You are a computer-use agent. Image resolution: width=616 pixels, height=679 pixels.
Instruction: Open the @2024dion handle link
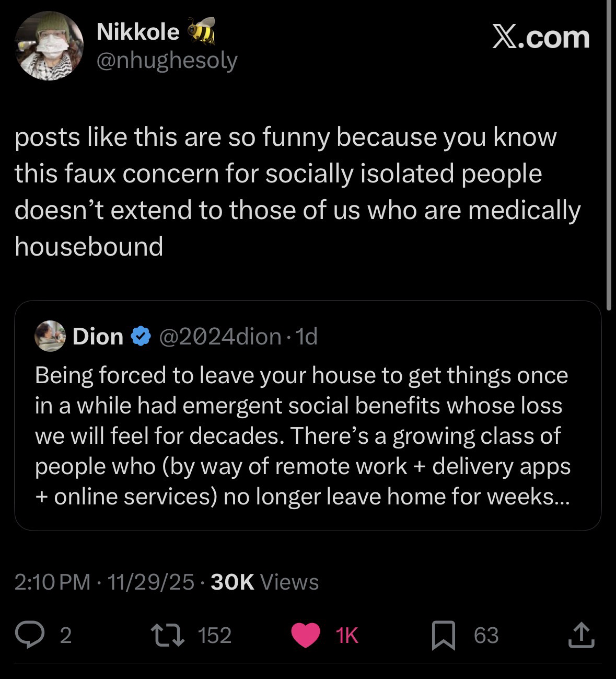pyautogui.click(x=219, y=336)
